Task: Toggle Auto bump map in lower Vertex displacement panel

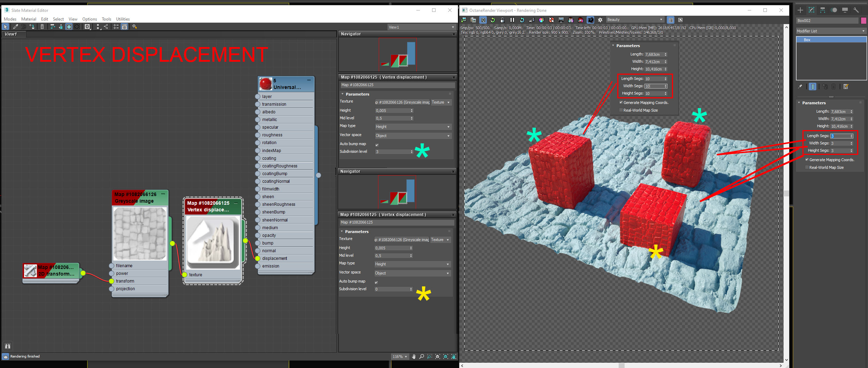Action: tap(376, 282)
